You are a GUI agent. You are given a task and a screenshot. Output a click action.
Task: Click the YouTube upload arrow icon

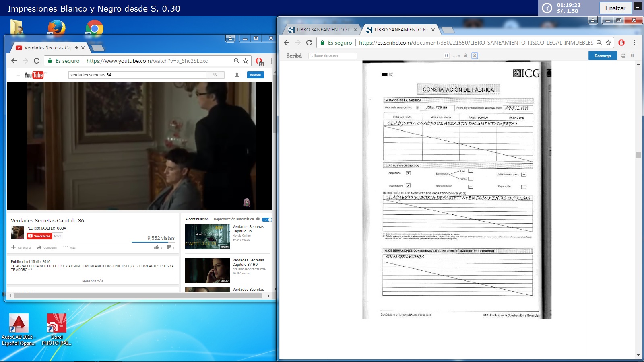(x=237, y=75)
